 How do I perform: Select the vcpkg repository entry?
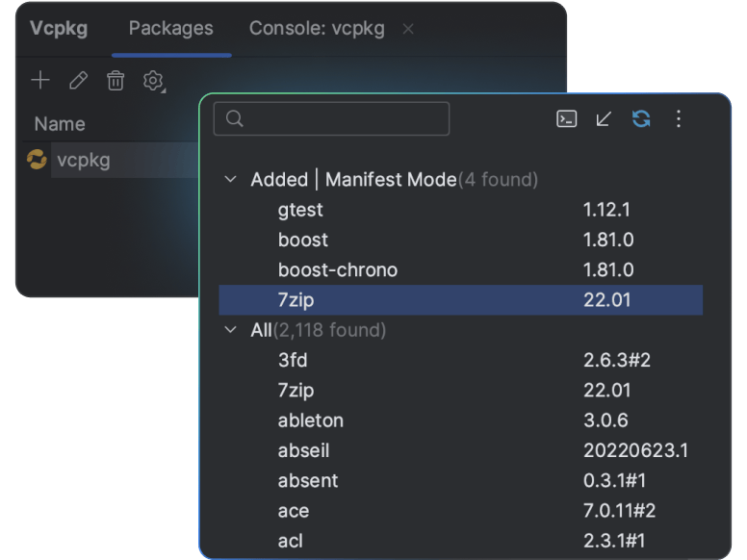tap(83, 160)
